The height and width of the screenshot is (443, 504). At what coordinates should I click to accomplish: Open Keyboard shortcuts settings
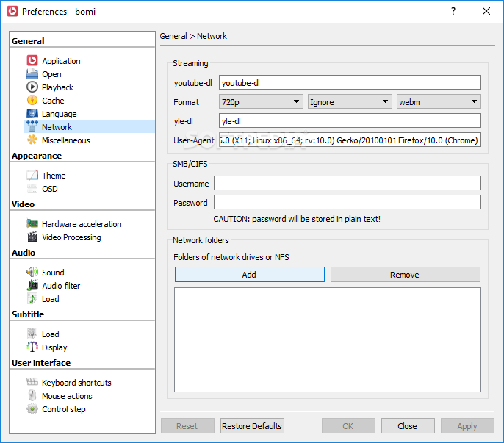[76, 383]
